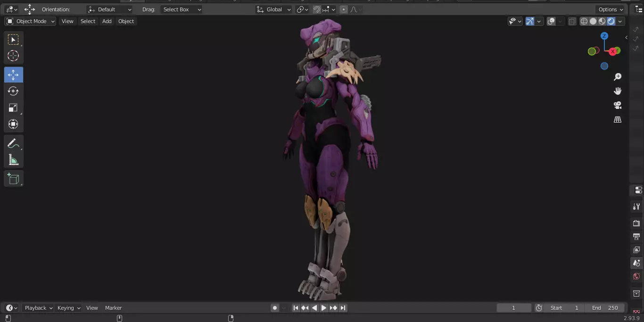Open the Select menu
The image size is (644, 322).
[x=88, y=21]
